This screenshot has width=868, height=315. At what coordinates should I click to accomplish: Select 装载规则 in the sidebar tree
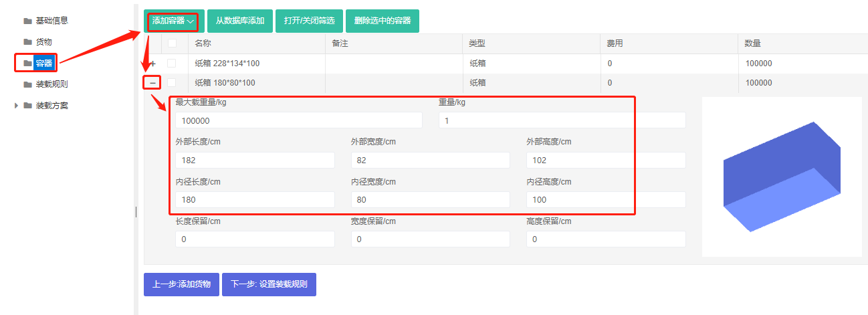pos(51,85)
